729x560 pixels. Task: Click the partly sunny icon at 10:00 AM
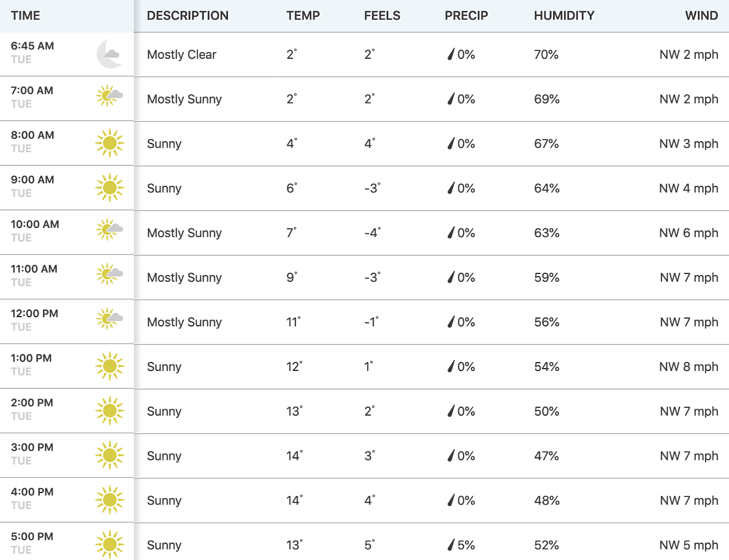[109, 229]
